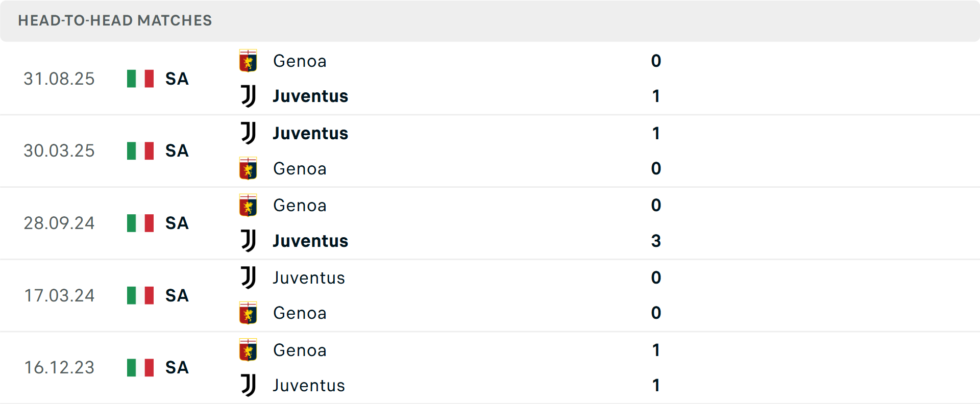Open Juventus team from 28.09.24 match
Image resolution: width=980 pixels, height=404 pixels.
click(x=310, y=241)
